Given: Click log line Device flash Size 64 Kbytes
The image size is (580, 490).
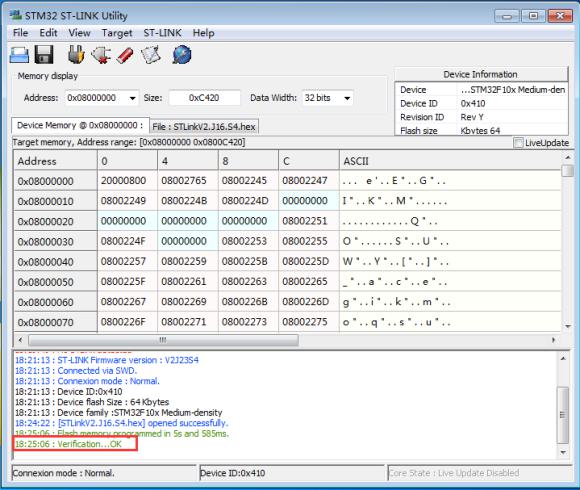Looking at the screenshot, I should [92, 402].
